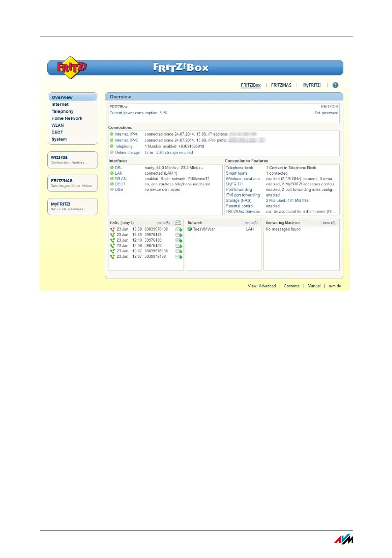Viewport: 392px width, 558px height.
Task: Click 'No messages found' text
Action: (x=283, y=229)
